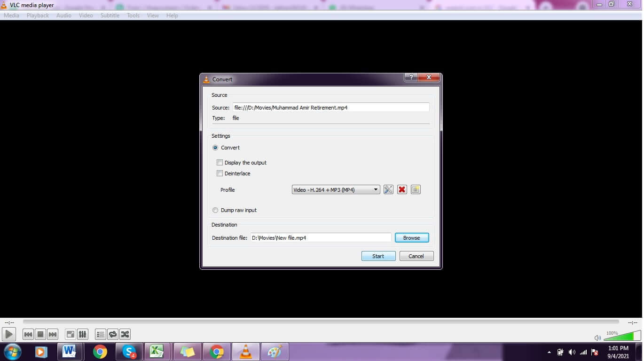Toggle the playlist view icon
This screenshot has height=361, width=644.
pos(101,334)
